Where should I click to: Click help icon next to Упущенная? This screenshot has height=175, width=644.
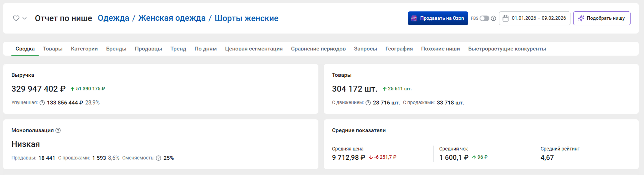pos(42,103)
